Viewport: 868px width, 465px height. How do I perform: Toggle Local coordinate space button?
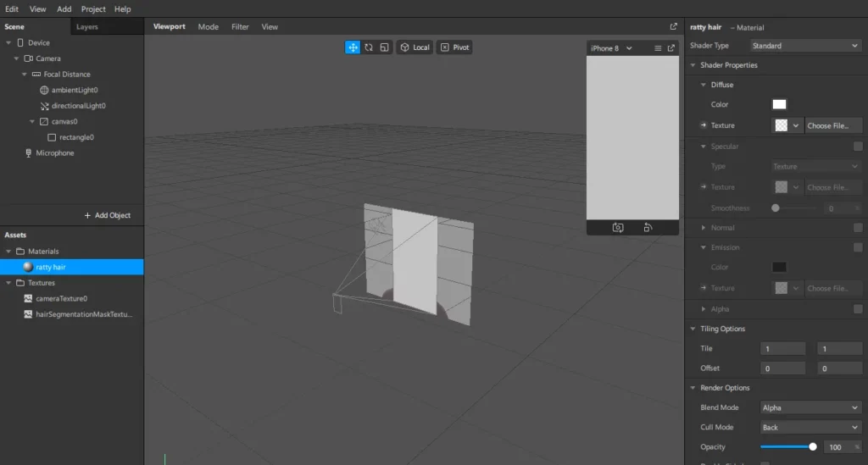[x=415, y=47]
